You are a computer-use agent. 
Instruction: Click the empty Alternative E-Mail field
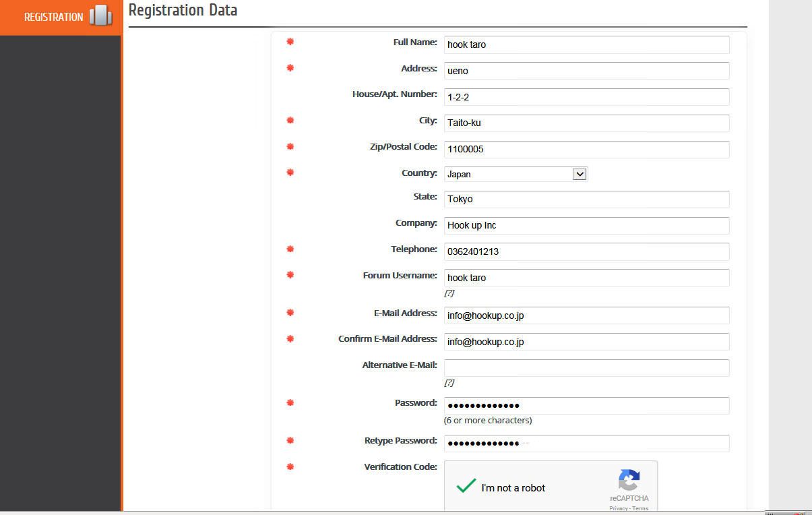[586, 368]
